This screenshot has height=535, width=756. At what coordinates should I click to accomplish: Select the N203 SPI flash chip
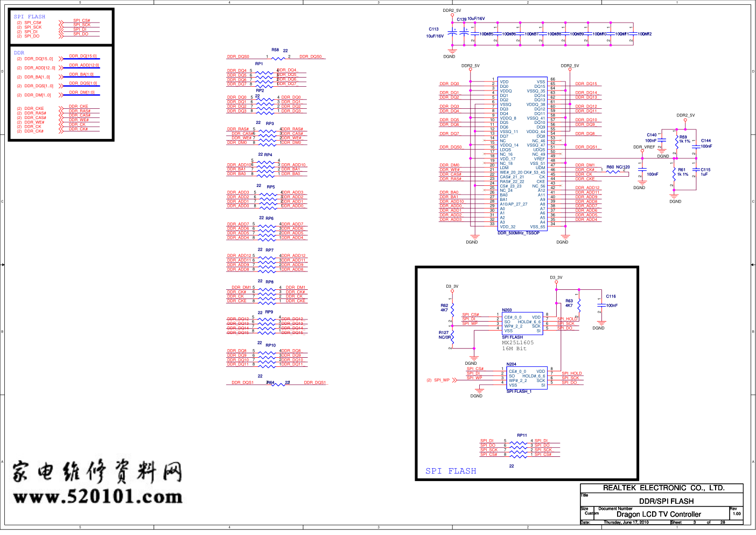coord(522,324)
